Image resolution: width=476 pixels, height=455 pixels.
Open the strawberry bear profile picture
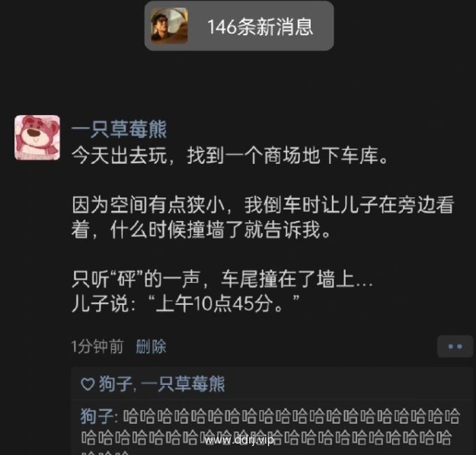click(x=37, y=138)
